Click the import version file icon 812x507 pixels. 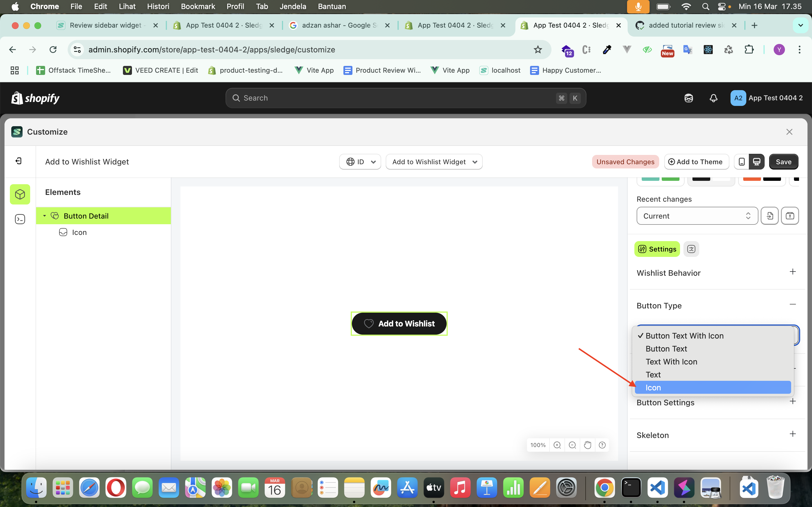[x=770, y=215]
